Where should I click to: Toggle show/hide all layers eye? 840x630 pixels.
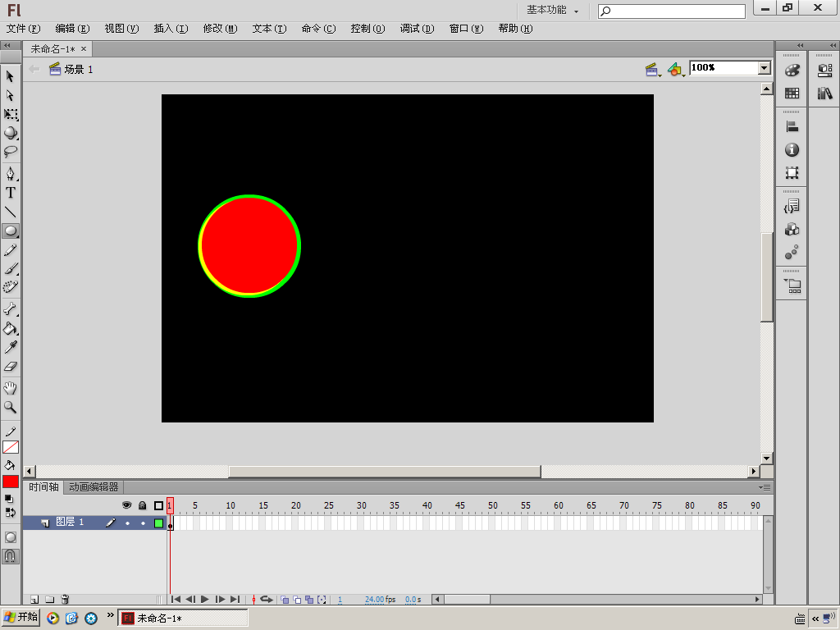click(x=127, y=505)
